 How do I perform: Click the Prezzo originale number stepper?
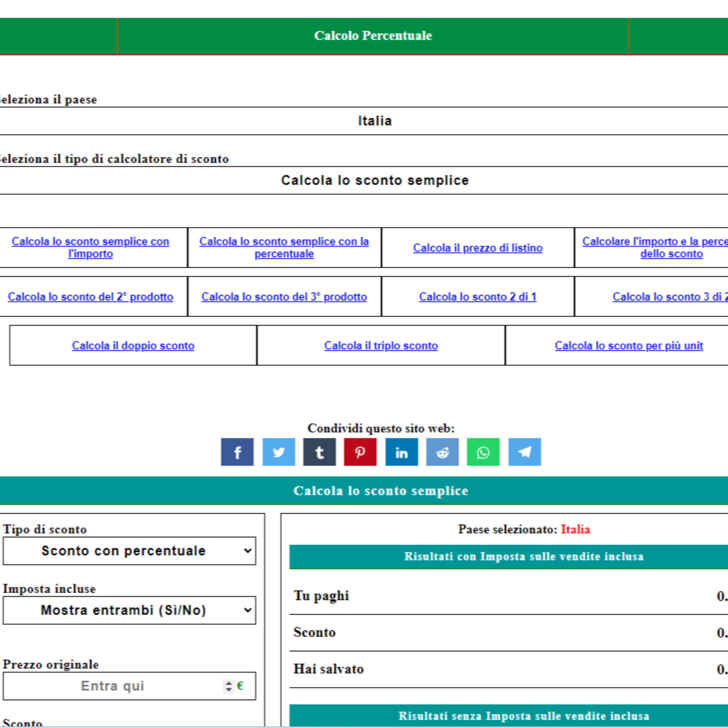click(x=228, y=686)
